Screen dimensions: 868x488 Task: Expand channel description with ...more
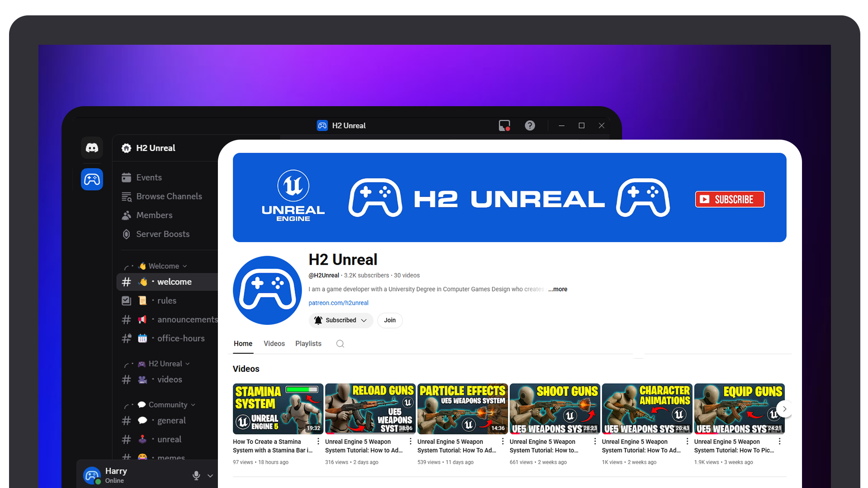[x=557, y=289]
